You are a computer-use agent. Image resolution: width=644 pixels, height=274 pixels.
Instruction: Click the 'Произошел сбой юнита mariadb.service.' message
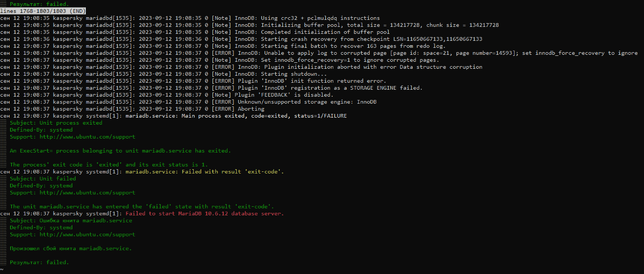tap(70, 248)
